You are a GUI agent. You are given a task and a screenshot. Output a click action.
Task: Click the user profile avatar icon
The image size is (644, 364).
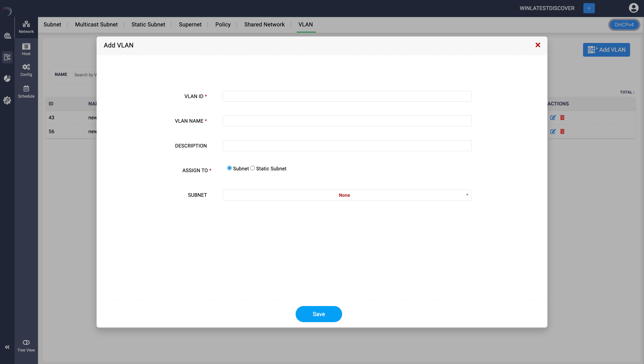tap(633, 8)
